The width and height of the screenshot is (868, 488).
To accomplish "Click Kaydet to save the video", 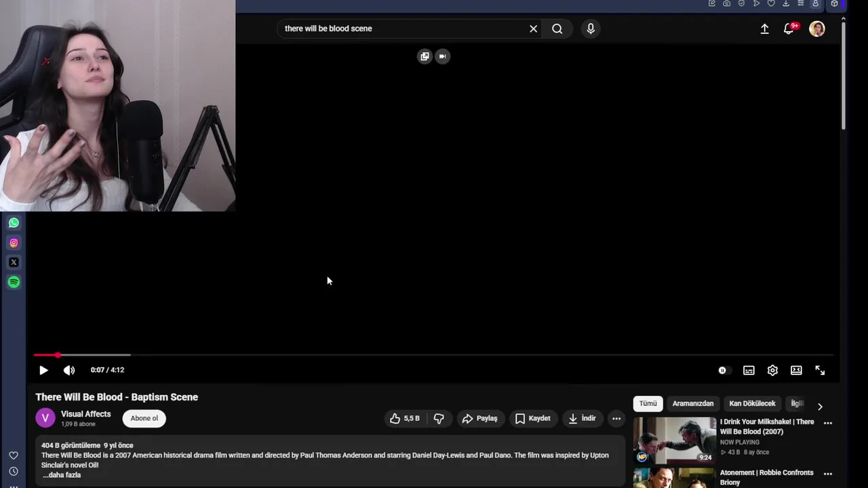I will coord(533,419).
